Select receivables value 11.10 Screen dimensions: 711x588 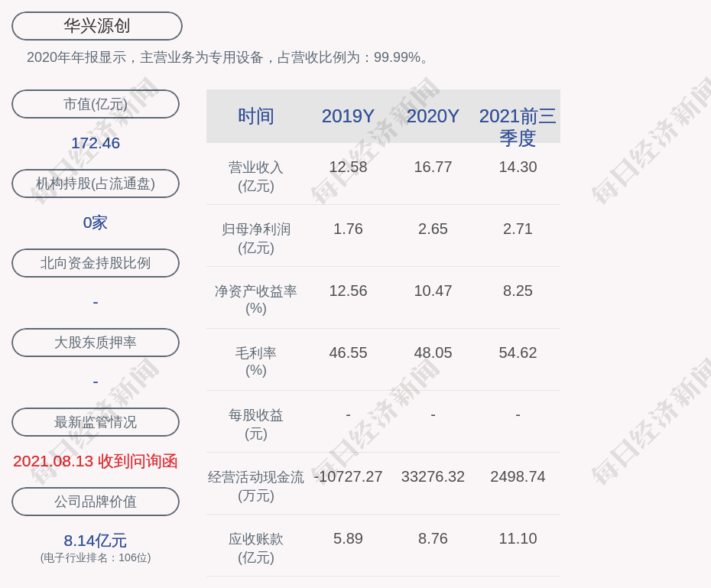[518, 538]
